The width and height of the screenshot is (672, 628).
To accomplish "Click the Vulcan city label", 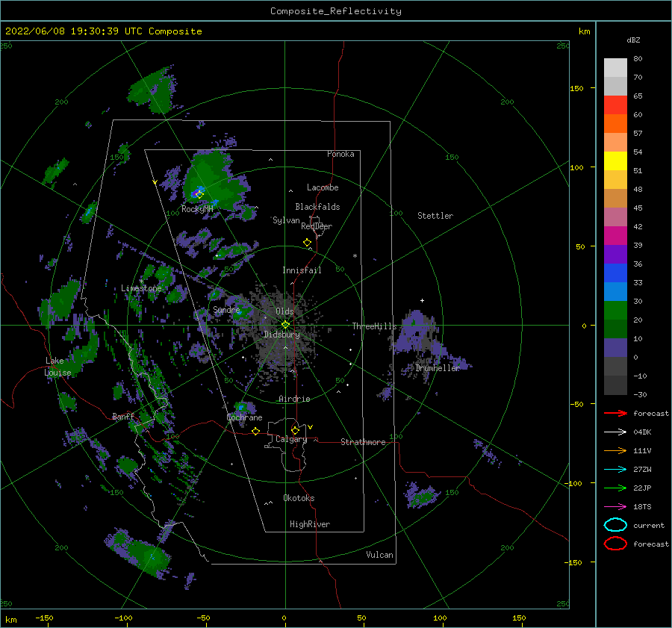I will (380, 555).
